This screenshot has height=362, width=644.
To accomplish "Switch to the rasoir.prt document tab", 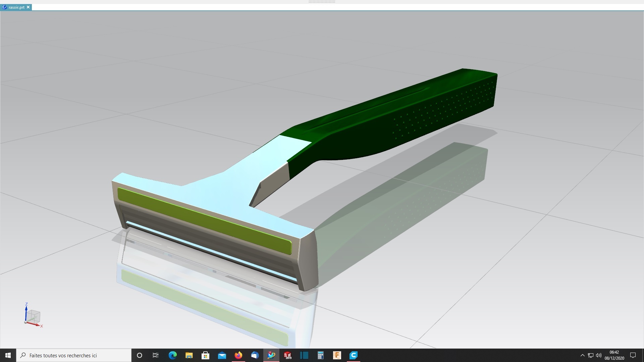I will click(x=16, y=7).
